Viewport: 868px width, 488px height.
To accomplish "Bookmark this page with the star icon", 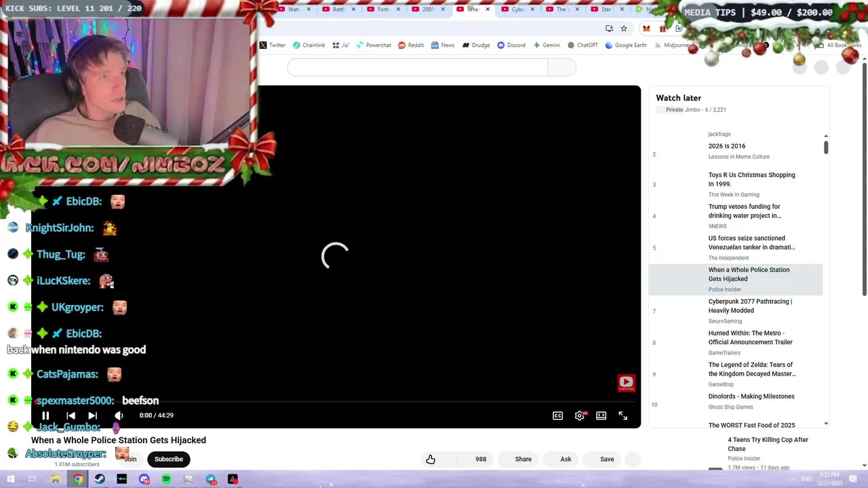I will (x=624, y=28).
